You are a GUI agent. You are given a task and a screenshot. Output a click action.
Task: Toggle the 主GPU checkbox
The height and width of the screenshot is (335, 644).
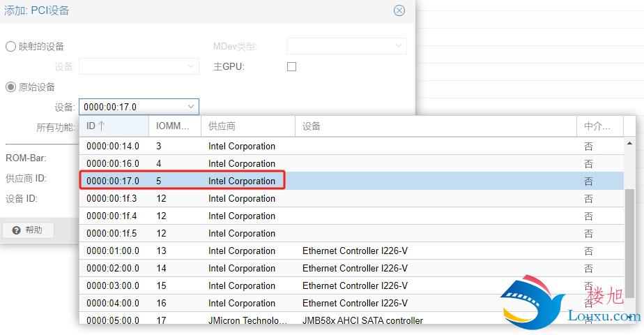coord(291,66)
